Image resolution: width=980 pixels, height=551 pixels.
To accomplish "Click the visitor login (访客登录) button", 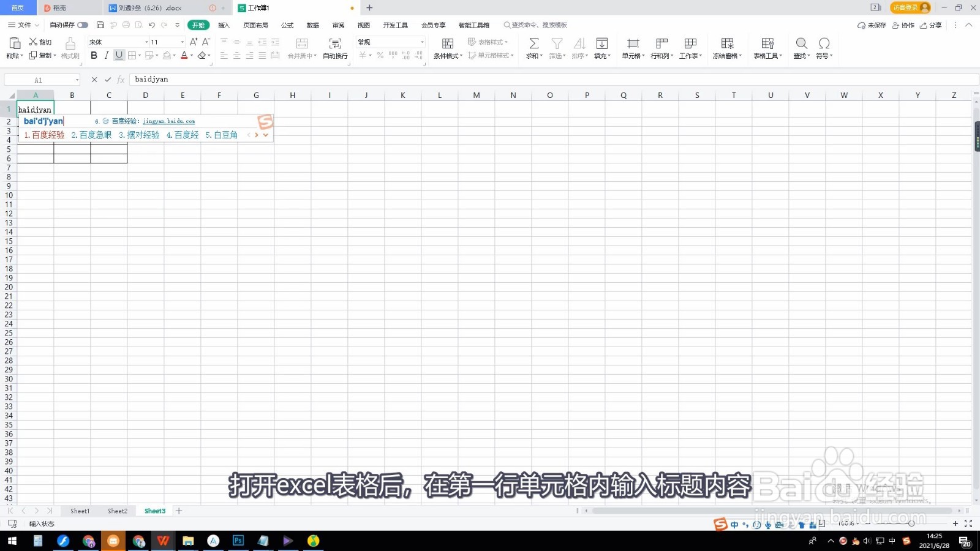I will pos(911,7).
